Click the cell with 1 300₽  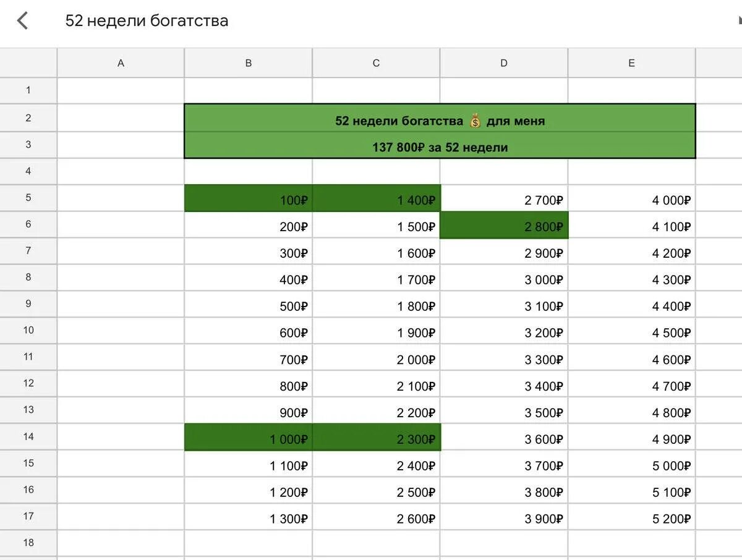click(x=249, y=517)
